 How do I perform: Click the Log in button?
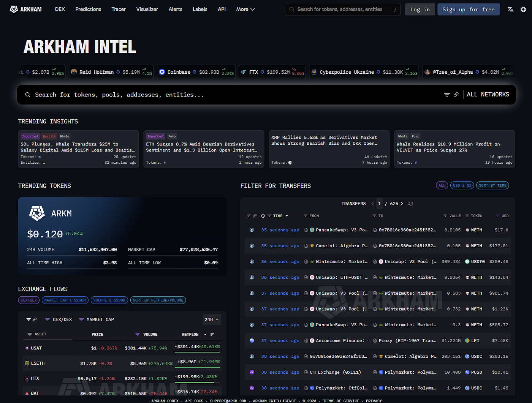click(x=420, y=9)
